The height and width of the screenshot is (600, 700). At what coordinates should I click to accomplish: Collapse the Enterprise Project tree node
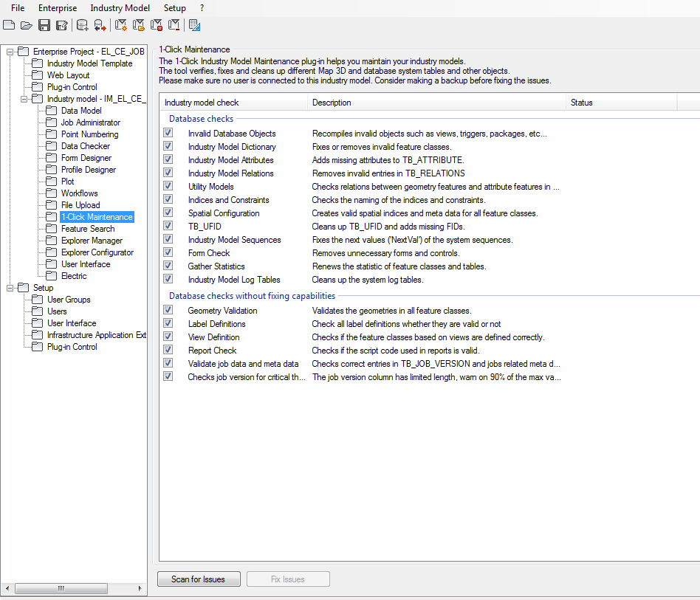click(x=9, y=52)
